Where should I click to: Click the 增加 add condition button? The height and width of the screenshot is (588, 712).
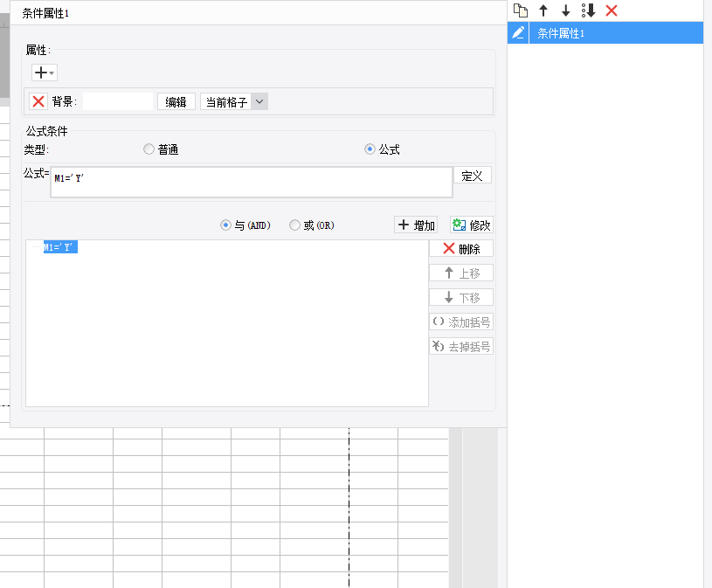416,225
